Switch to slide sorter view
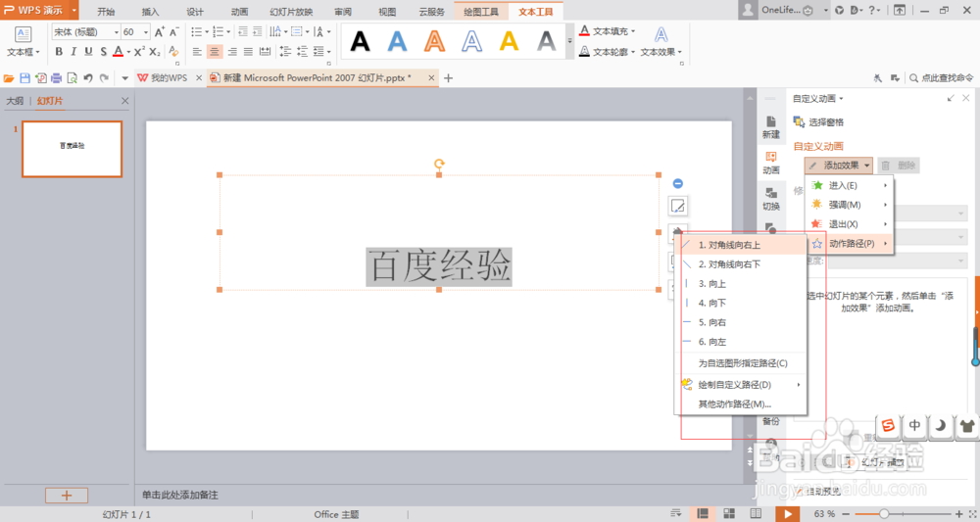Viewport: 980px width, 522px height. (x=729, y=513)
